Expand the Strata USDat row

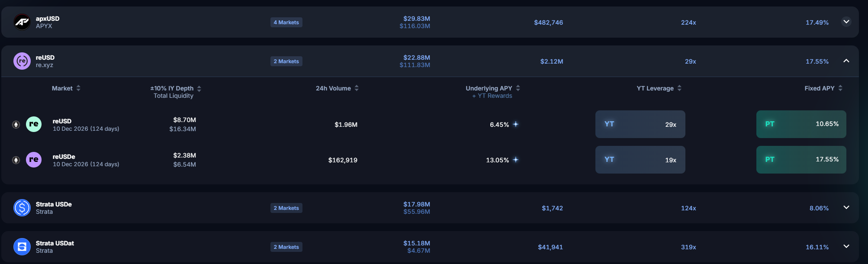click(x=846, y=246)
